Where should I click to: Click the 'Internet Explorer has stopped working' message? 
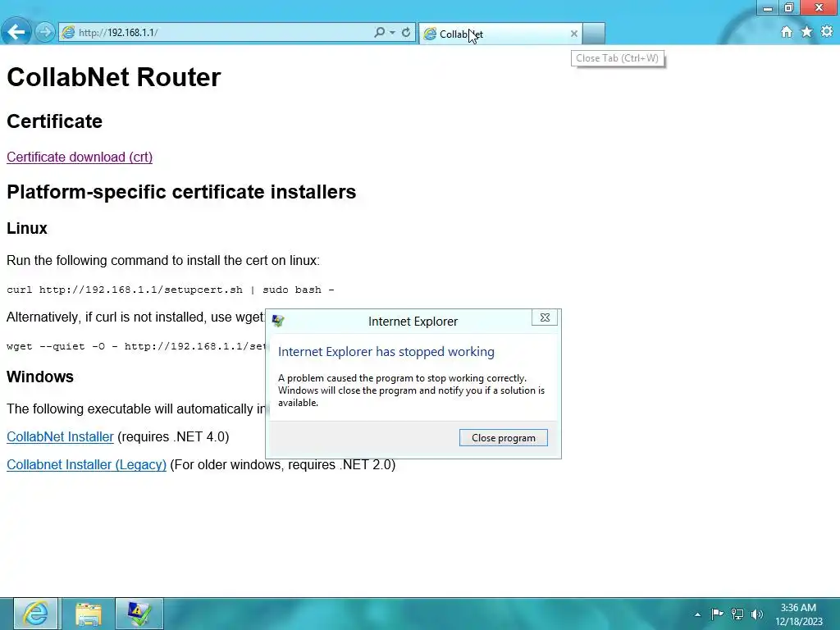coord(386,351)
